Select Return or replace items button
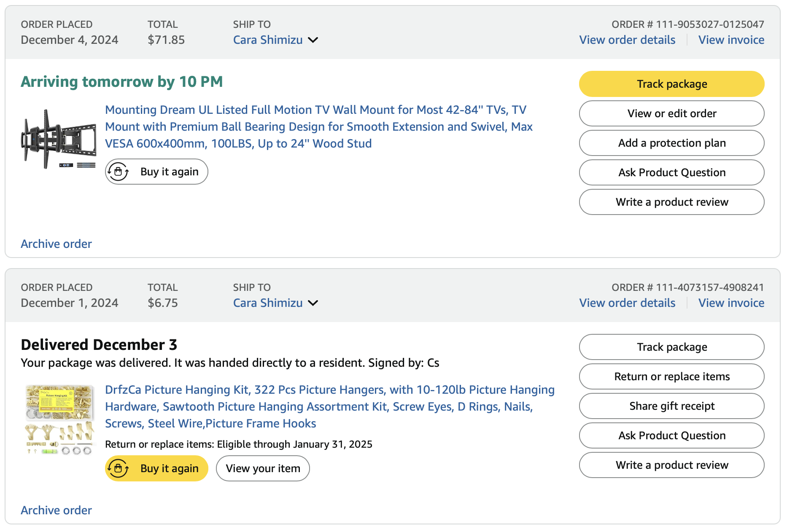 [671, 376]
